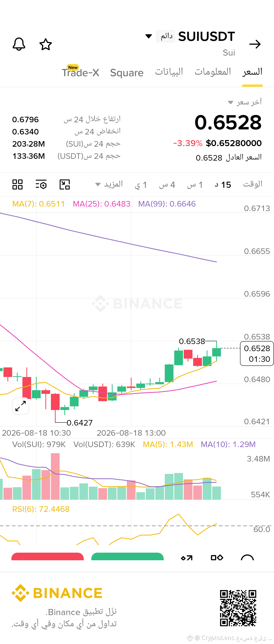Switch to the Trade-X tab
This screenshot has width=274, height=644.
[81, 72]
